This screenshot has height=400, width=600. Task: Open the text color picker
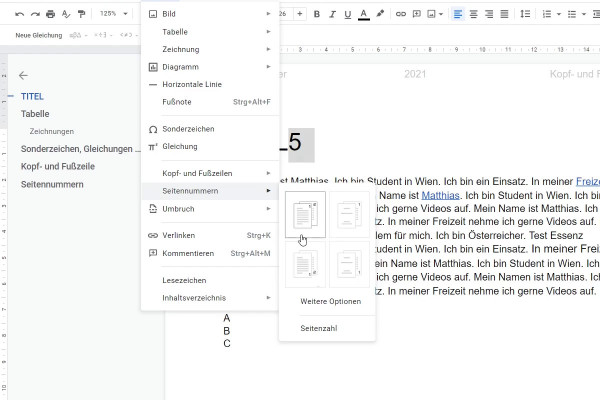coord(364,15)
